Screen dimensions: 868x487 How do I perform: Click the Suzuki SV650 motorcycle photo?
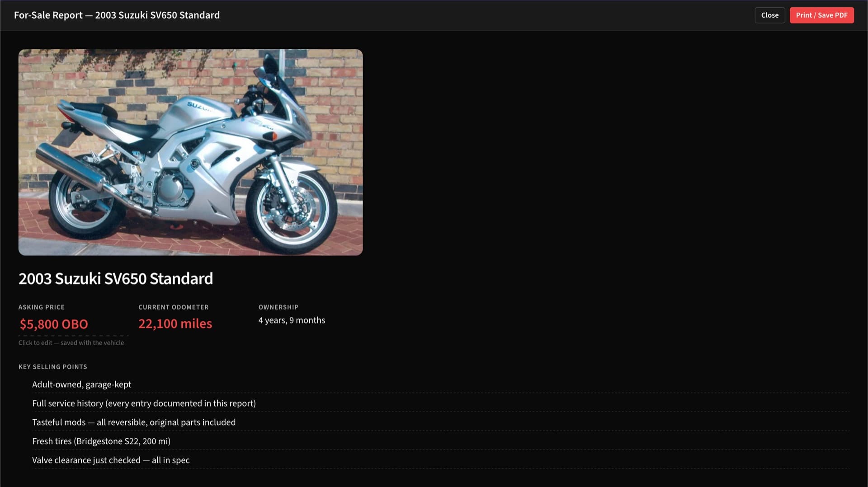pyautogui.click(x=190, y=152)
